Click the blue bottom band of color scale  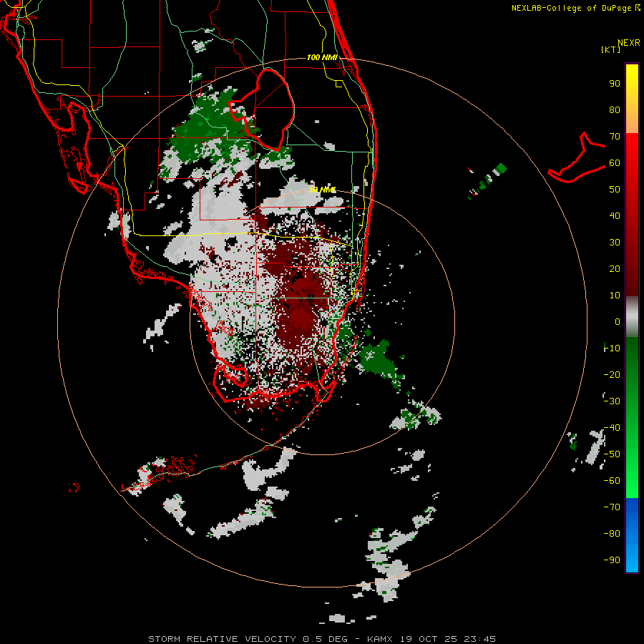click(x=632, y=535)
